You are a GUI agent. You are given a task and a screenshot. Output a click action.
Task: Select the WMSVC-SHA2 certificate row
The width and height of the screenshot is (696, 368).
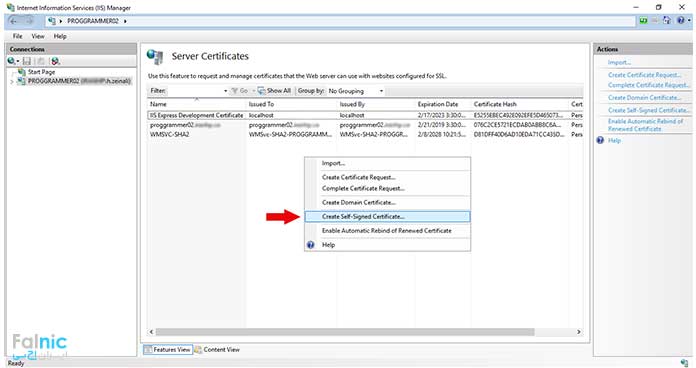(365, 135)
